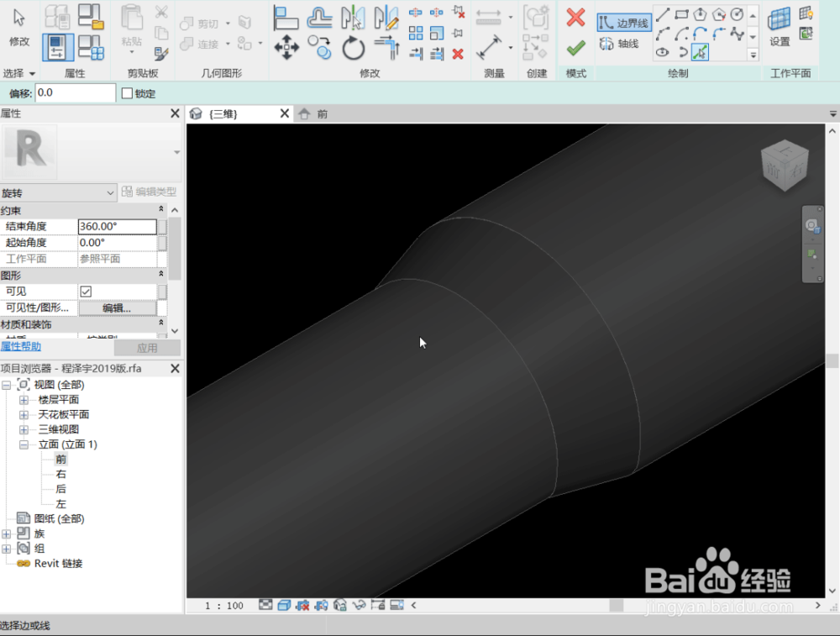840x636 pixels.
Task: Select the Spline draw tool
Action: tap(738, 34)
